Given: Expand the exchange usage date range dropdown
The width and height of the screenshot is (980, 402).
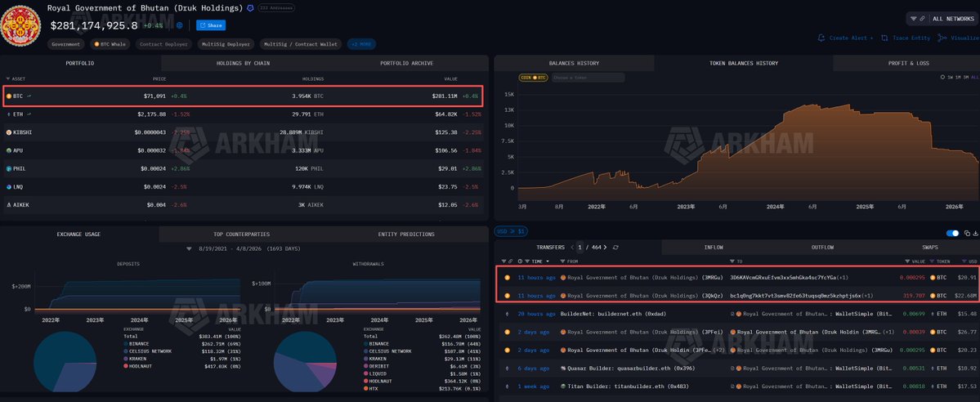Looking at the screenshot, I should 190,249.
